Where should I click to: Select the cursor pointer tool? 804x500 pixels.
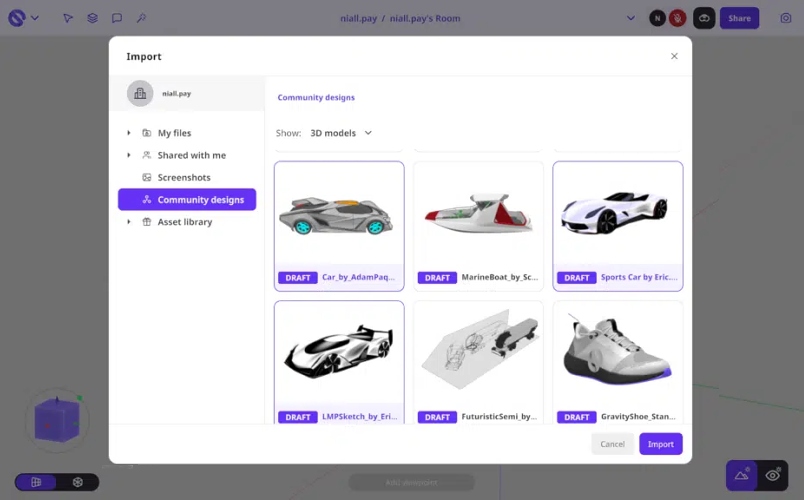tap(68, 18)
